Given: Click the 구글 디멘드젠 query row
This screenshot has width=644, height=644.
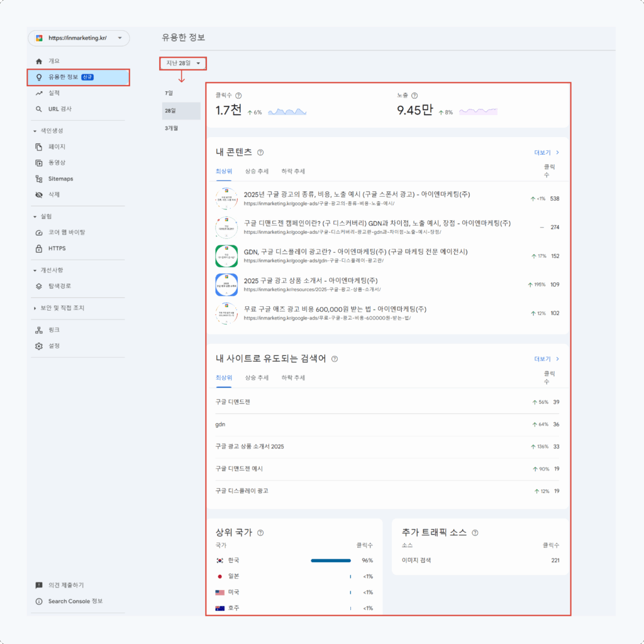Looking at the screenshot, I should pyautogui.click(x=387, y=402).
